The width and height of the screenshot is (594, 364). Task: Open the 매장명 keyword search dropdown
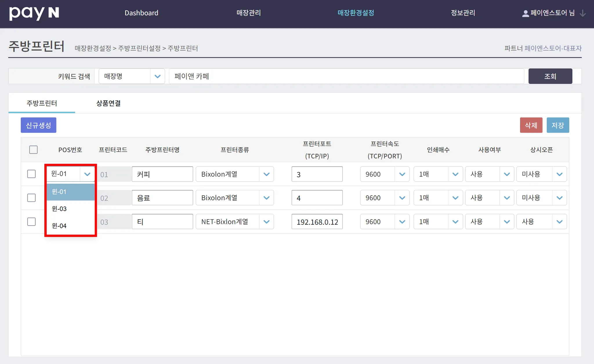click(132, 76)
